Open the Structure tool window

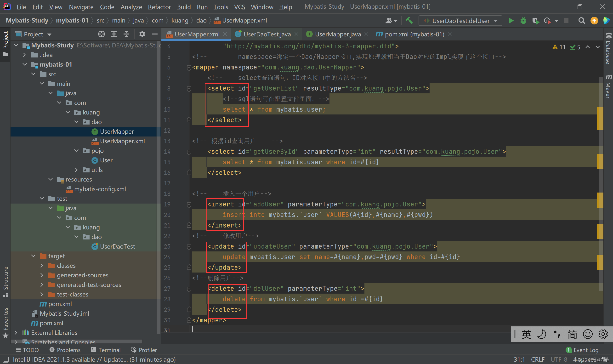tap(6, 281)
